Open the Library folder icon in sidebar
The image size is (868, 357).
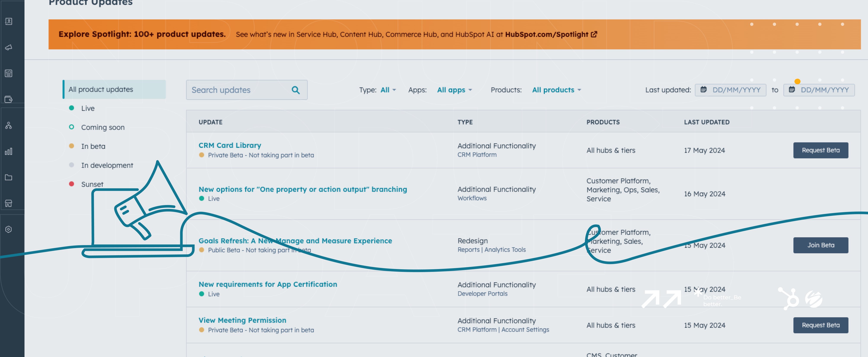[9, 177]
